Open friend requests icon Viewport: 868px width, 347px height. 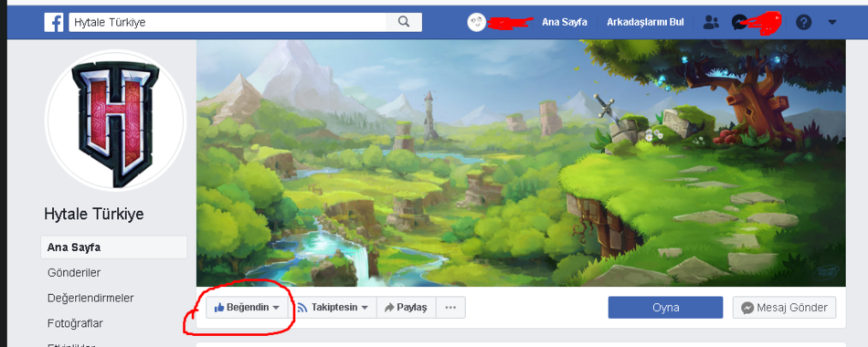coord(711,22)
